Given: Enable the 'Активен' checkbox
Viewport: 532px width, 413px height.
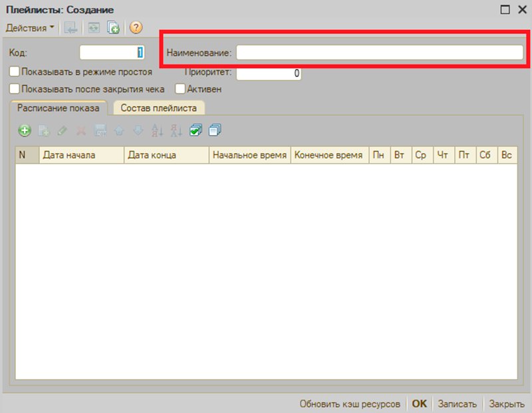Looking at the screenshot, I should [x=180, y=89].
